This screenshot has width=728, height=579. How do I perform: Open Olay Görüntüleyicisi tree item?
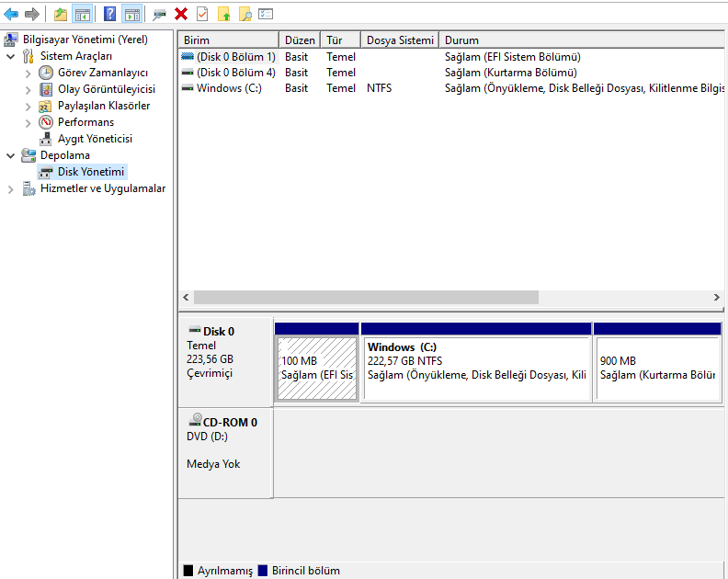pyautogui.click(x=107, y=88)
